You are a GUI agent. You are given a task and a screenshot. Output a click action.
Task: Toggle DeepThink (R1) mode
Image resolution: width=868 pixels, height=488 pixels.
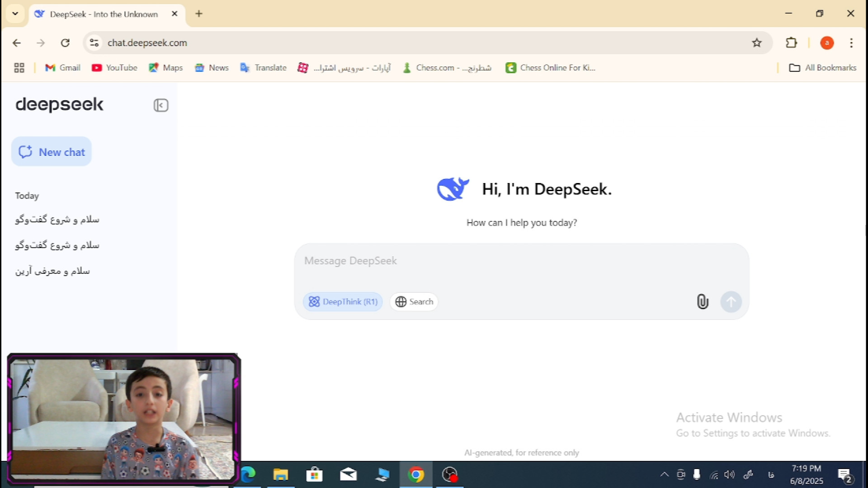click(x=343, y=302)
